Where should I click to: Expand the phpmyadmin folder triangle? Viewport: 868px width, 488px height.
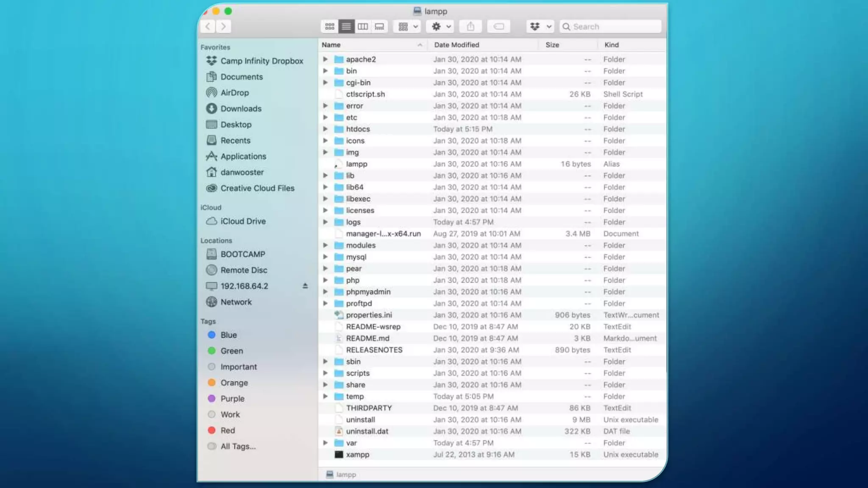[x=325, y=292]
